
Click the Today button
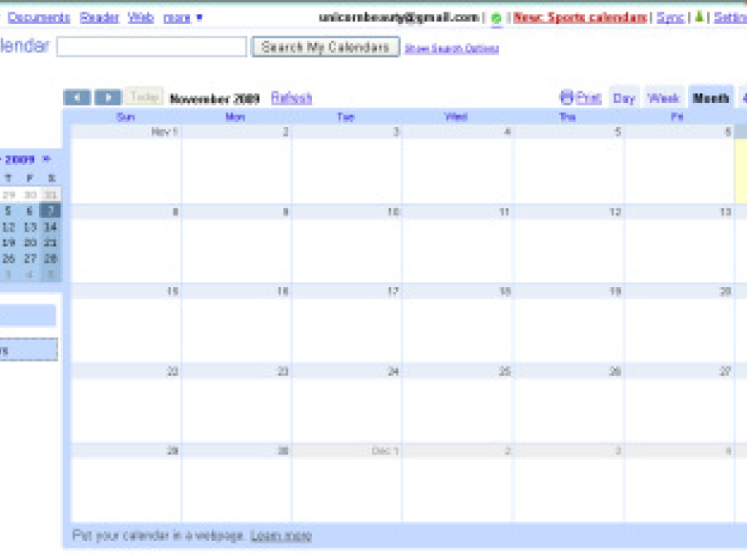(143, 96)
